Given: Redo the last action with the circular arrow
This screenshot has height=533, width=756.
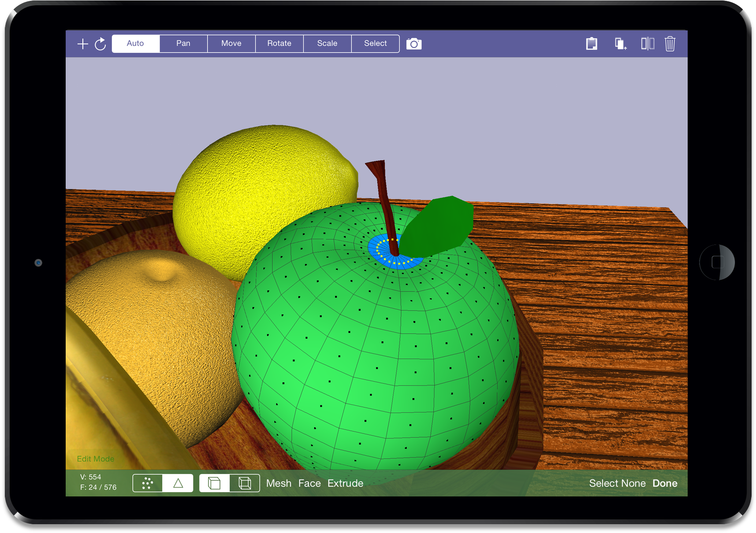Looking at the screenshot, I should pos(101,44).
